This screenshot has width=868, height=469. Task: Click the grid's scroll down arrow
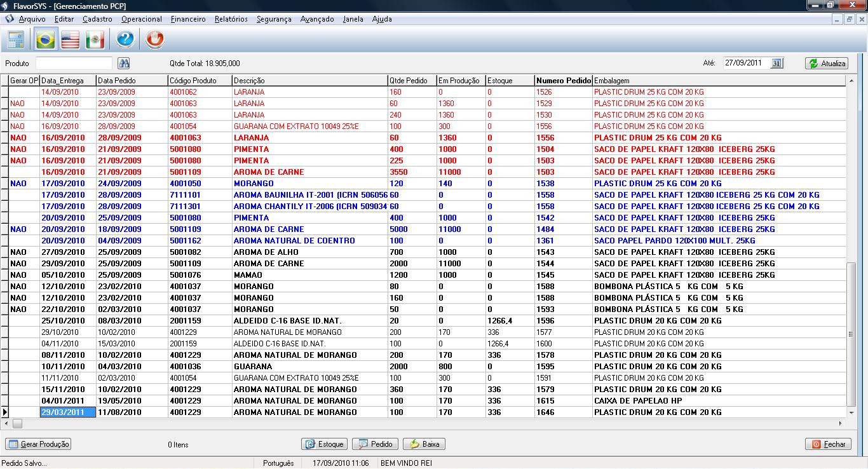click(851, 412)
